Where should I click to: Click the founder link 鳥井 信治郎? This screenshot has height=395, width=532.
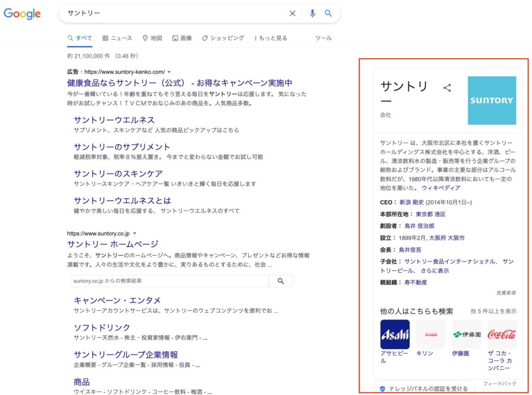coord(419,226)
